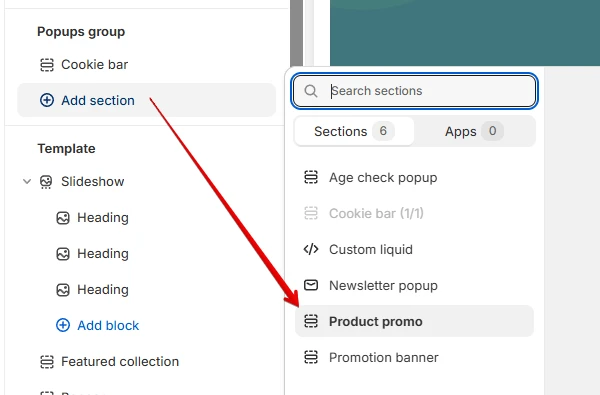Click the Popups group heading
600x395 pixels.
81,32
